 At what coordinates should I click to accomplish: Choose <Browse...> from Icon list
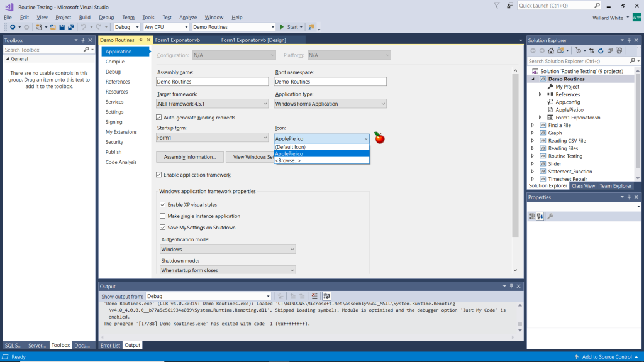pyautogui.click(x=289, y=160)
